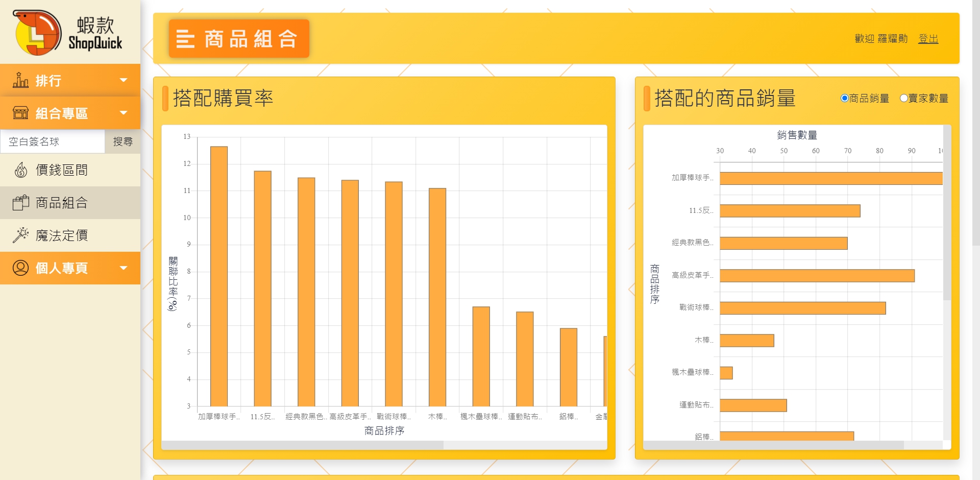
Task: Open the 價錢區間 menu item
Action: pyautogui.click(x=62, y=170)
